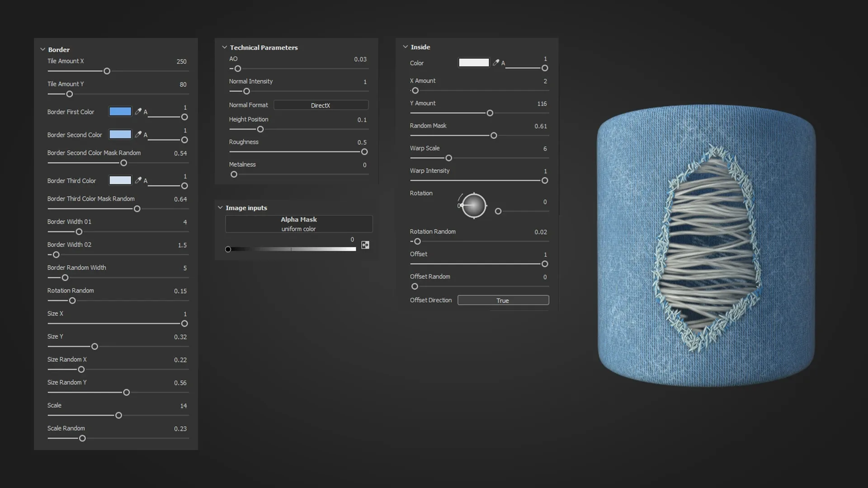Toggle Offset Direction from True to False
The height and width of the screenshot is (488, 868).
coord(503,300)
